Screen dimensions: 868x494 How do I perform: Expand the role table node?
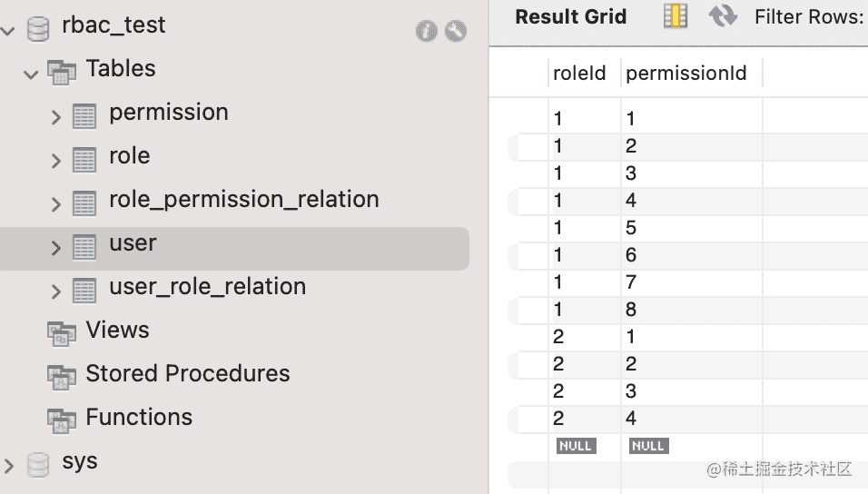(56, 161)
